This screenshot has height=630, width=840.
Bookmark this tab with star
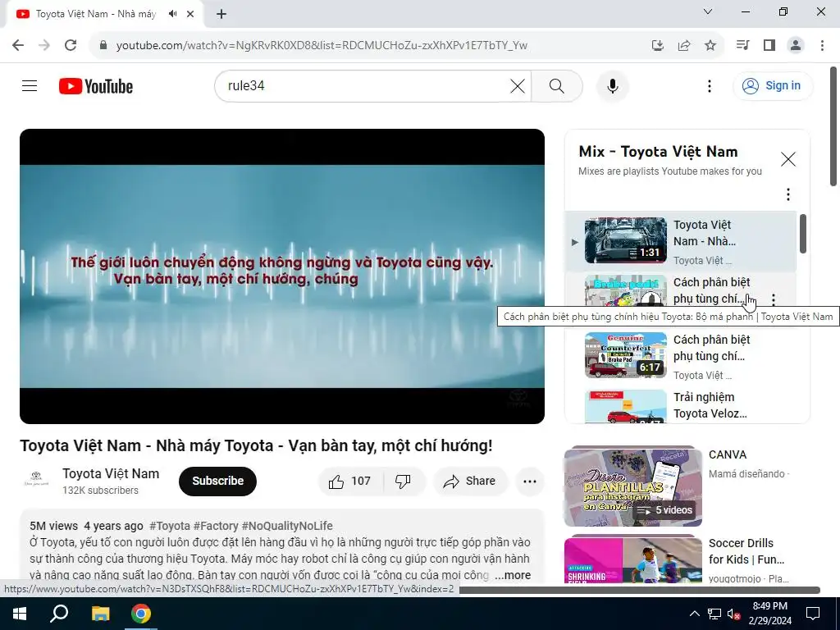(x=710, y=45)
